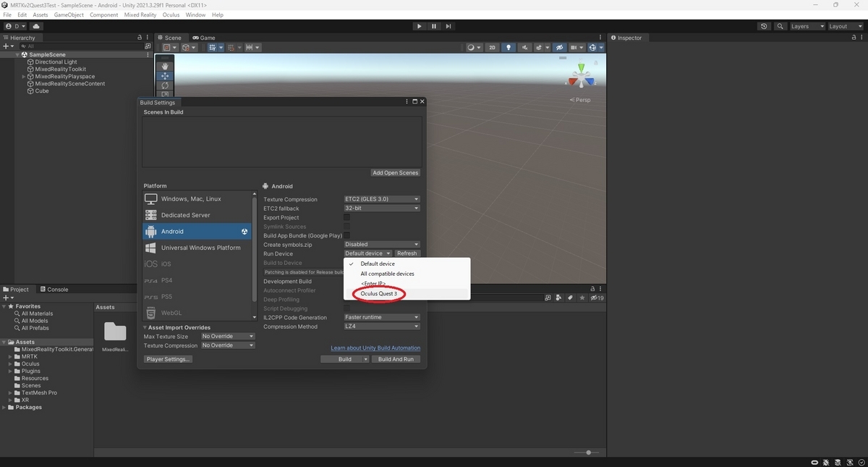
Task: Click Windows, Mac, Linux platform icon
Action: click(150, 199)
